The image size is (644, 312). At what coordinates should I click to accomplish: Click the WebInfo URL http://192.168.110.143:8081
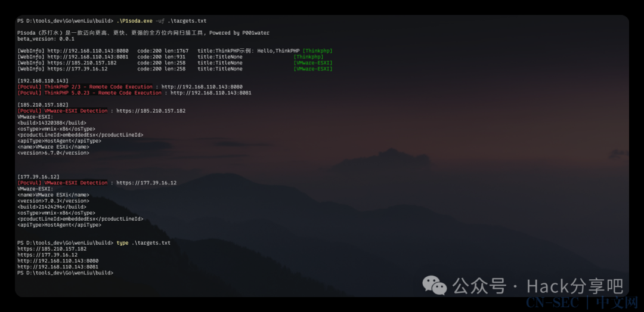pos(88,57)
